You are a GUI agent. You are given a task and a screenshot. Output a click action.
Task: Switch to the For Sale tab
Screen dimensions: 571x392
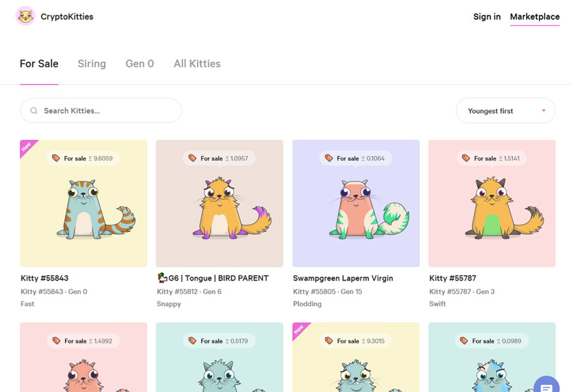(x=39, y=64)
